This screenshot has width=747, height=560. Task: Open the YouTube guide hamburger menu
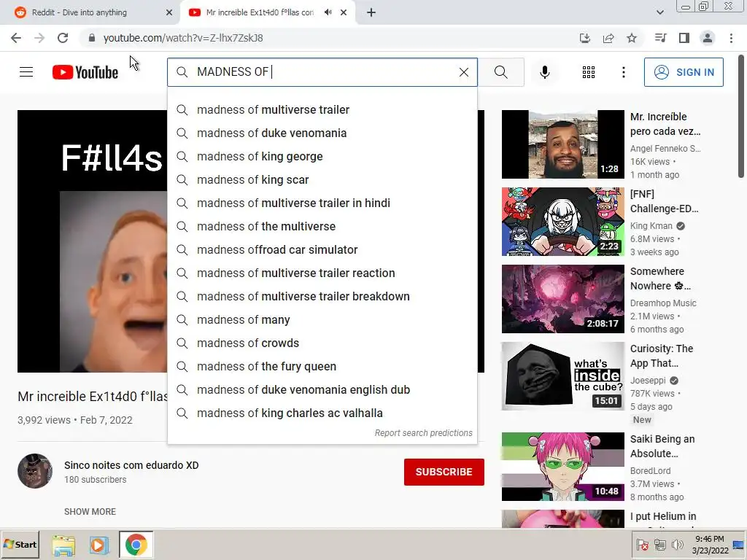26,72
